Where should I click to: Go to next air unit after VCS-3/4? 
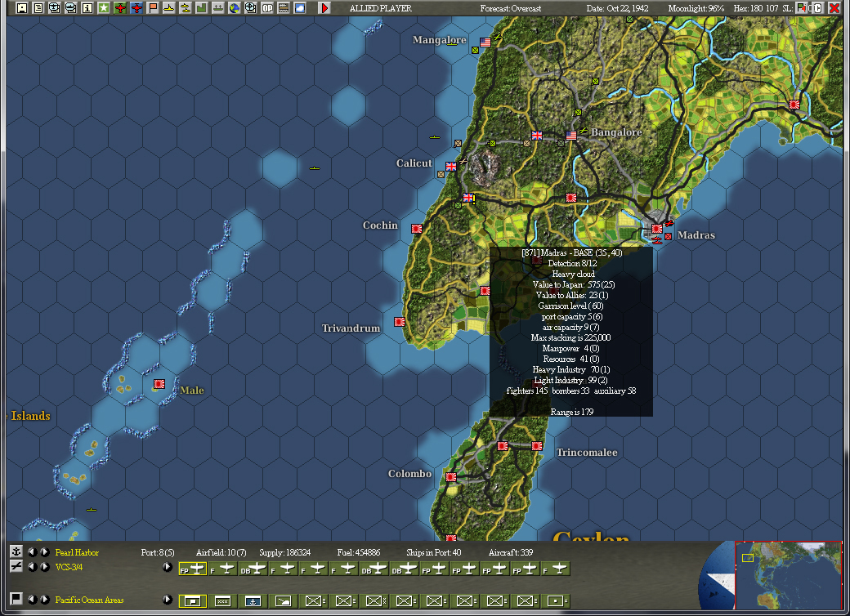click(x=45, y=567)
